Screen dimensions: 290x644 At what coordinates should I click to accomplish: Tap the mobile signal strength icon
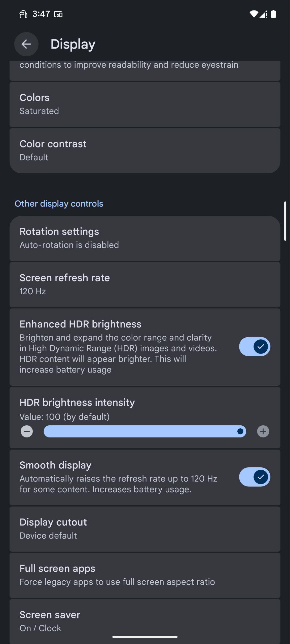[x=263, y=14]
